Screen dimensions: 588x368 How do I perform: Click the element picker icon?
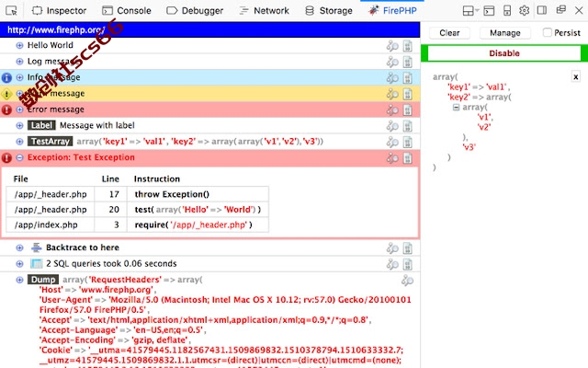(11, 10)
